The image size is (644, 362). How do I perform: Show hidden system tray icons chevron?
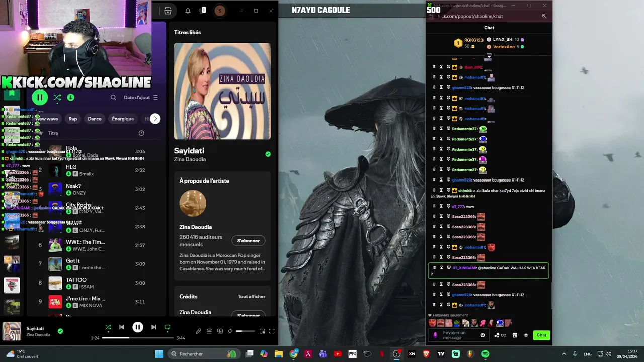pyautogui.click(x=563, y=354)
